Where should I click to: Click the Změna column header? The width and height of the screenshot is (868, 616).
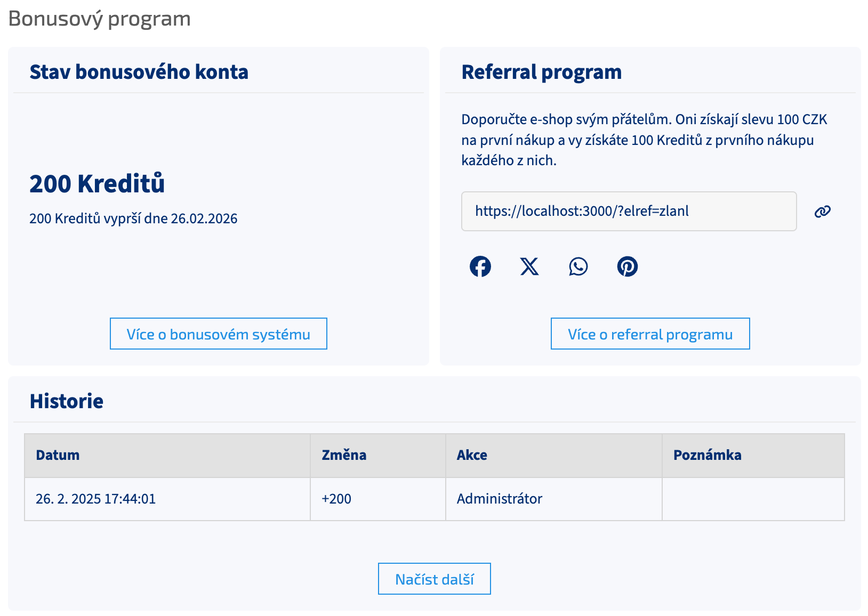point(344,455)
